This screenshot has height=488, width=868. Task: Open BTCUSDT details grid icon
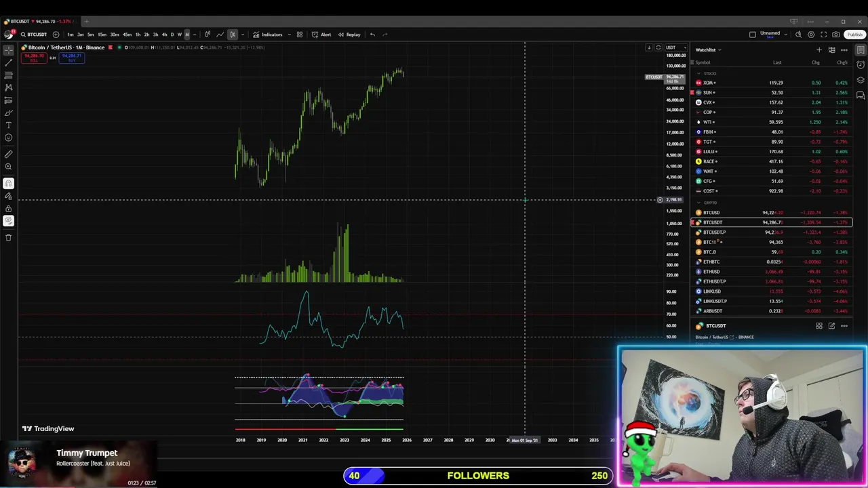pos(818,326)
